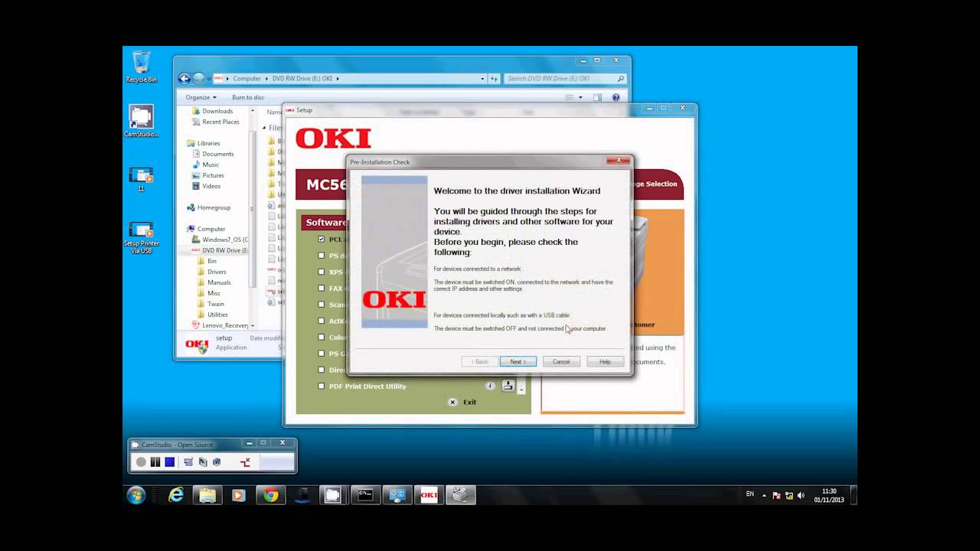
Task: Toggle Explorer preview pane icon
Action: coord(597,97)
